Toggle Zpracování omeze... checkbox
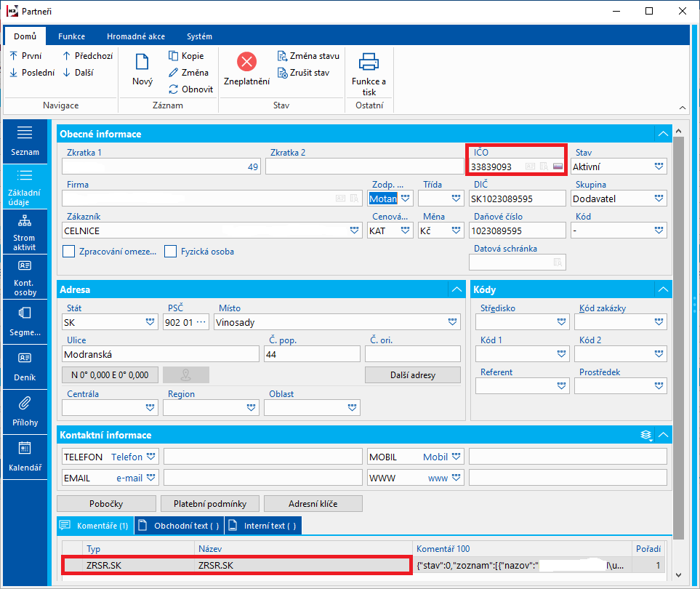The width and height of the screenshot is (700, 589). tap(69, 252)
